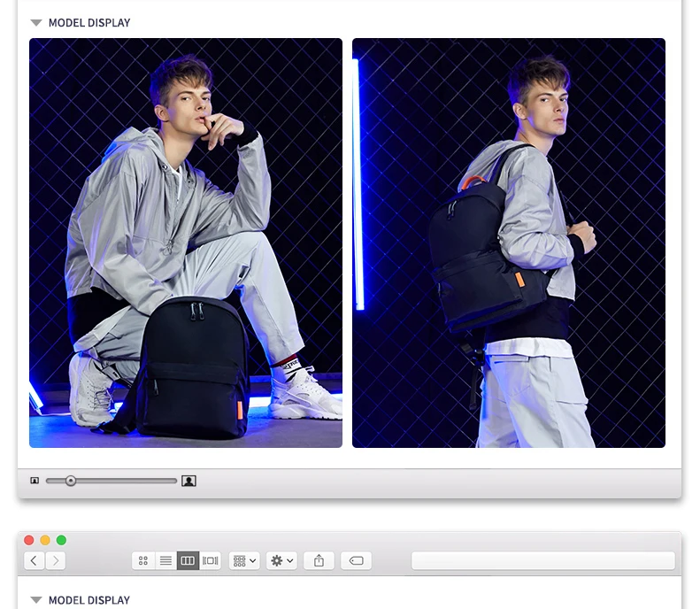The image size is (700, 609).
Task: Maximize the lower window with green button
Action: (61, 540)
